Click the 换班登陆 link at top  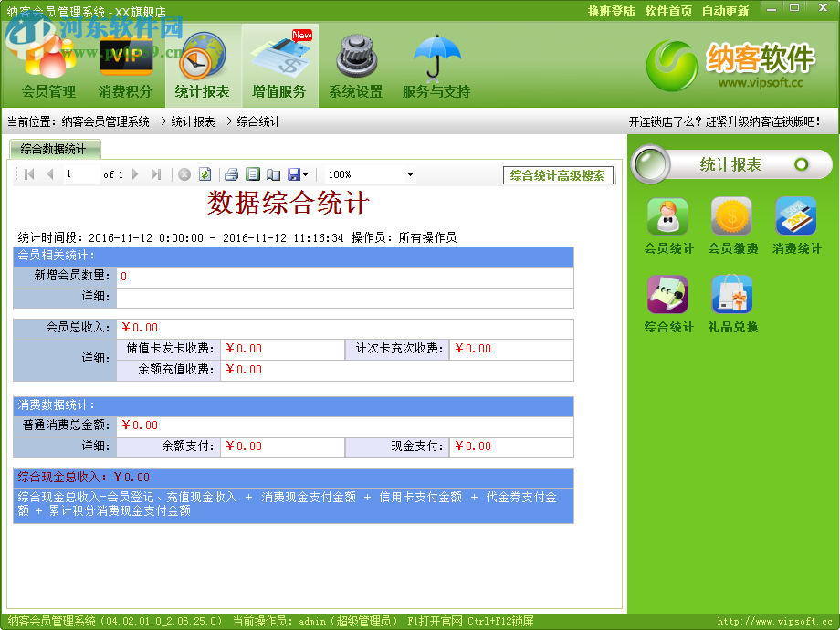[611, 12]
